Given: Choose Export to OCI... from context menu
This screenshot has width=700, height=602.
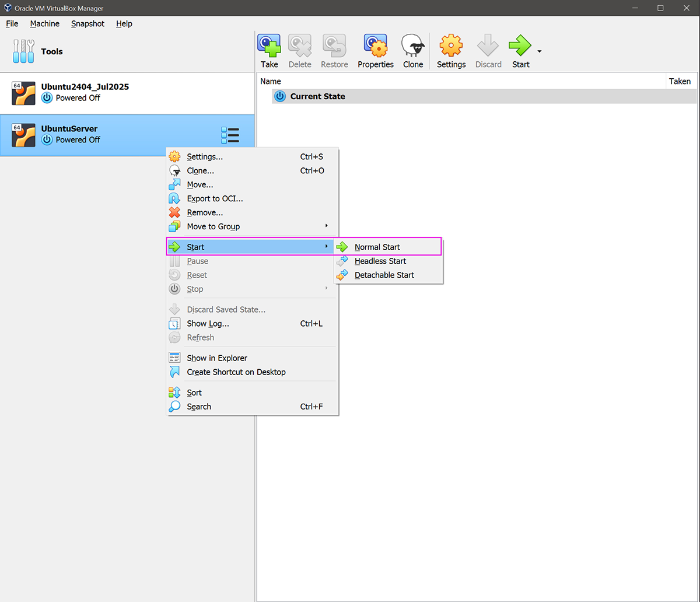Looking at the screenshot, I should tap(252, 199).
